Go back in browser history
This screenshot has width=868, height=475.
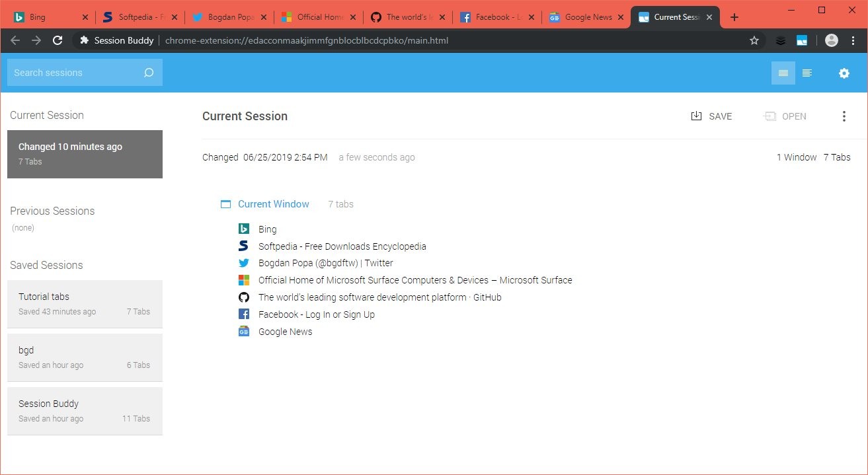15,40
